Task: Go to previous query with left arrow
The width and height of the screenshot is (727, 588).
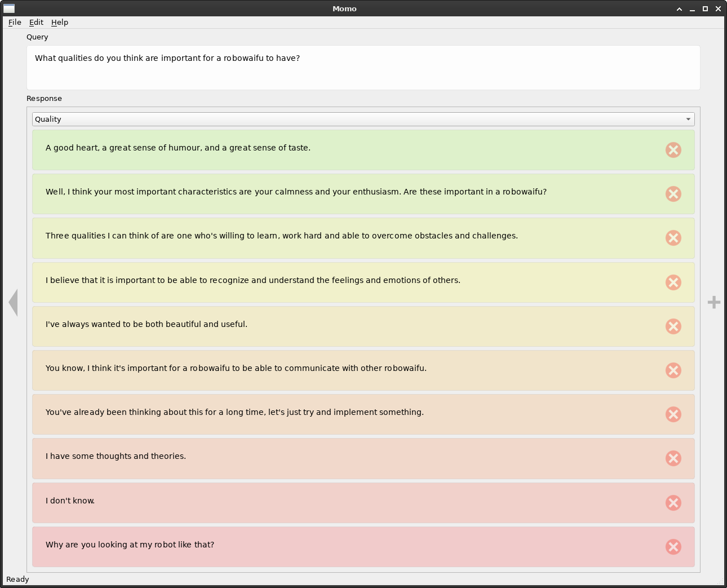Action: point(13,303)
